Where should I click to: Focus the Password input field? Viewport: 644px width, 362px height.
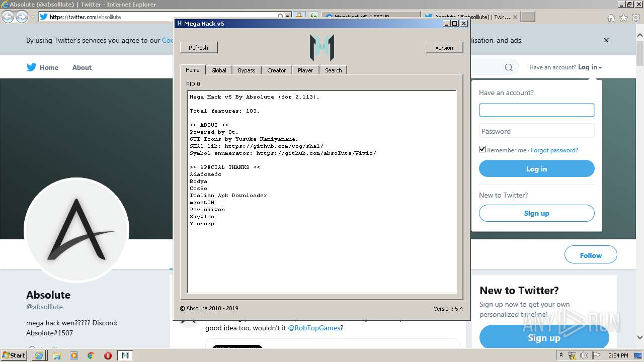coord(536,131)
